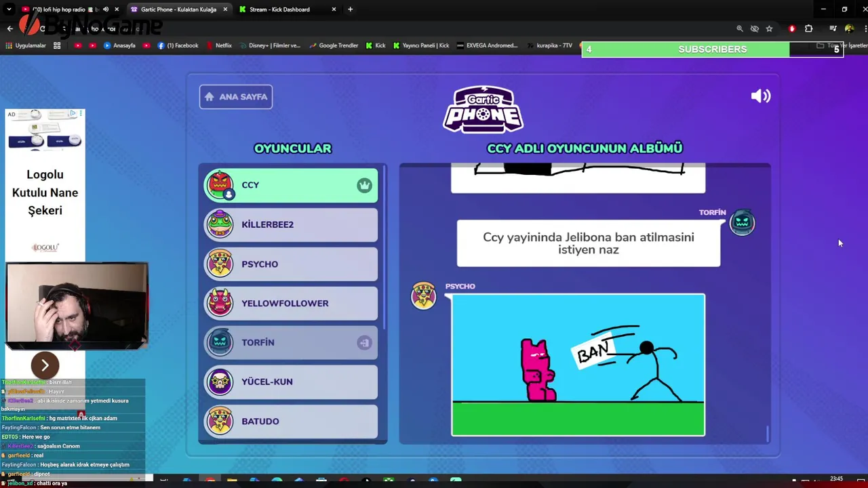Open the Yayıncı Paneli | Kick bookmark
The image size is (868, 488).
pyautogui.click(x=421, y=45)
